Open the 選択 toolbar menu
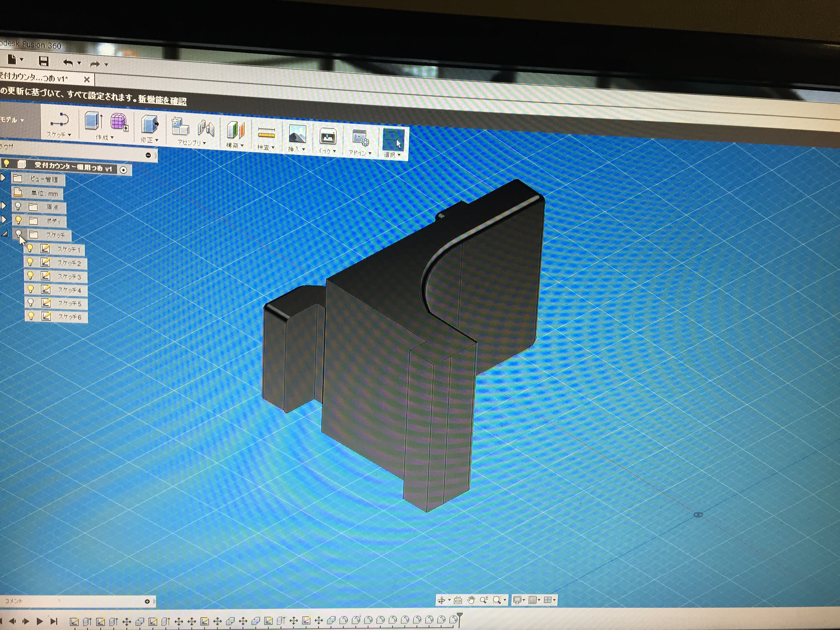 pos(392,155)
